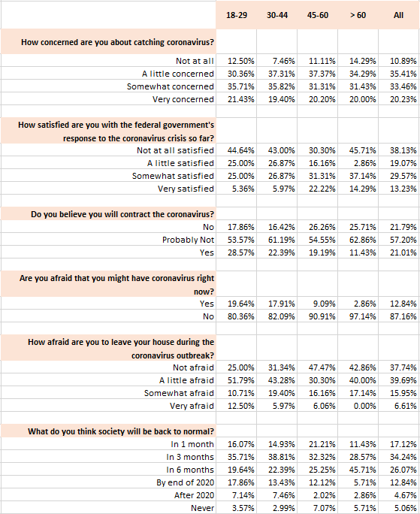Click the 45-60 column header cell

318,15
